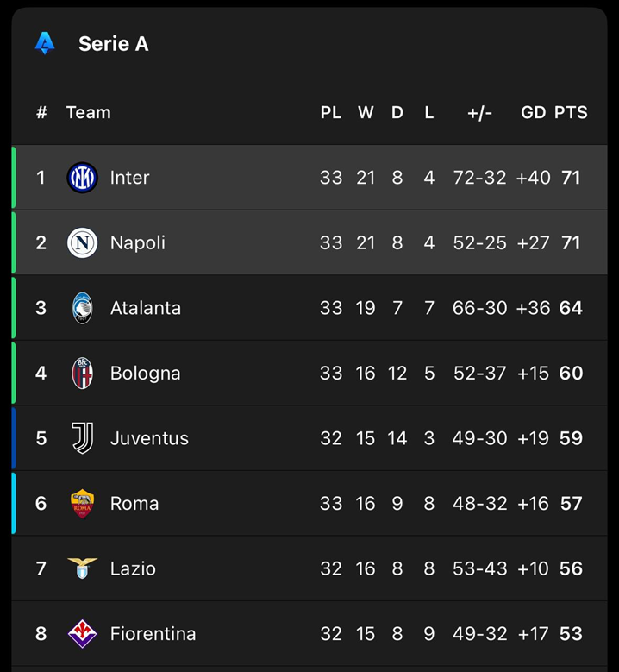Click the Team column header
Viewport: 619px width, 672px height.
pos(88,112)
